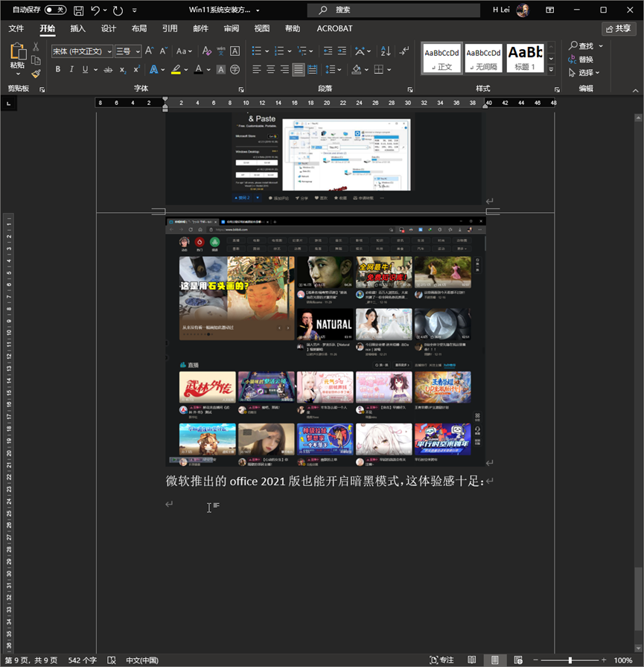Expand bullet list options
This screenshot has height=667, width=644.
click(267, 51)
